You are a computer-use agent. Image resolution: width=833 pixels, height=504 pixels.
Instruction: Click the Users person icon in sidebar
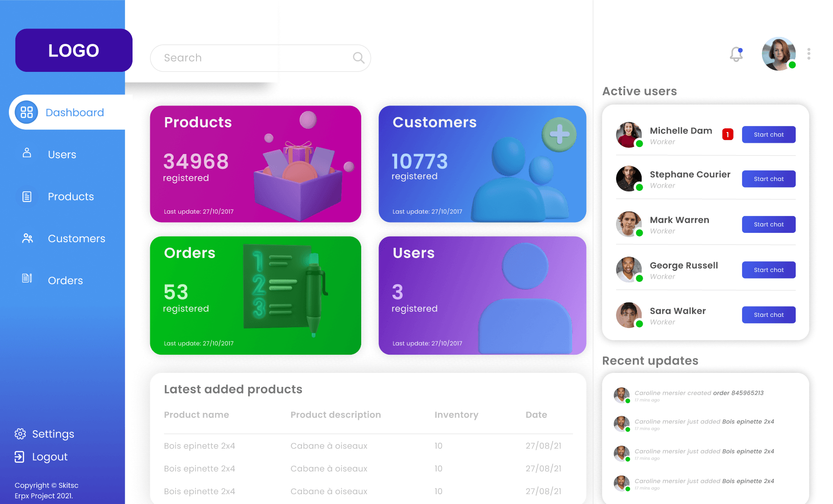(27, 153)
